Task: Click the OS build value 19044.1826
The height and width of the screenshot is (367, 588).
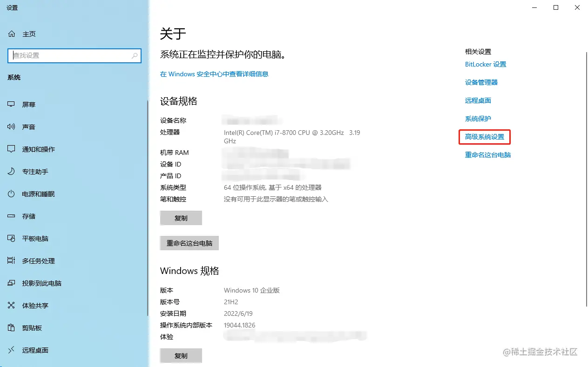Action: pyautogui.click(x=240, y=325)
